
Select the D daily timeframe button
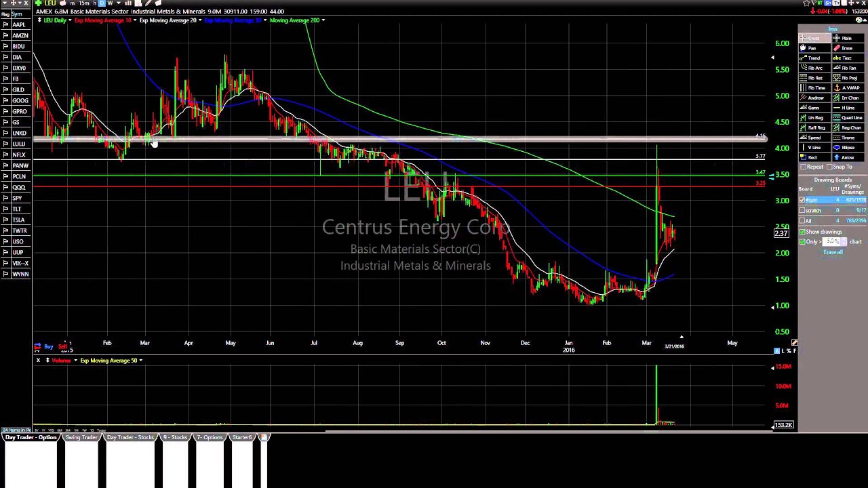click(x=102, y=3)
